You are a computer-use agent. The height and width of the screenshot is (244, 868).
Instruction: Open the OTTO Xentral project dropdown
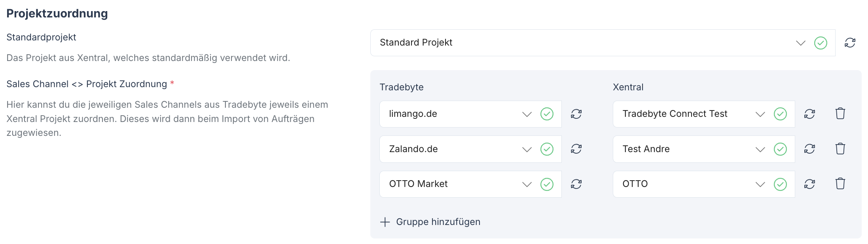click(760, 184)
